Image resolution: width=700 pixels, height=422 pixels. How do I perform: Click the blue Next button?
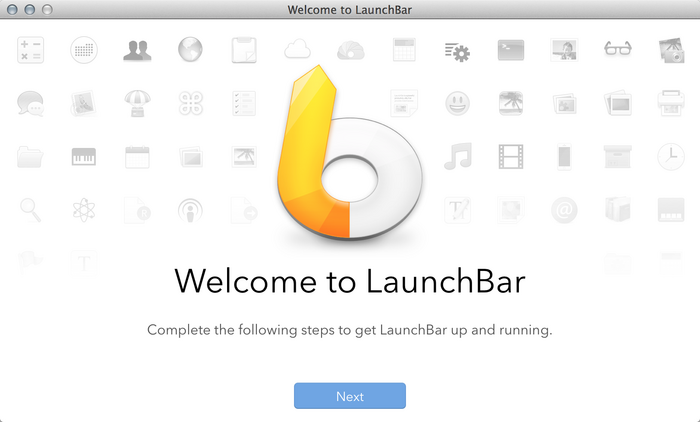point(350,396)
